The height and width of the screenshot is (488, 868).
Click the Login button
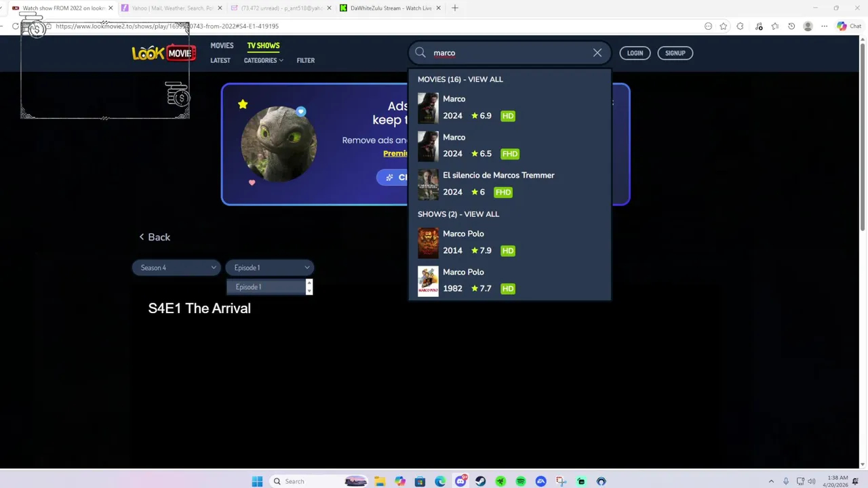click(x=635, y=53)
